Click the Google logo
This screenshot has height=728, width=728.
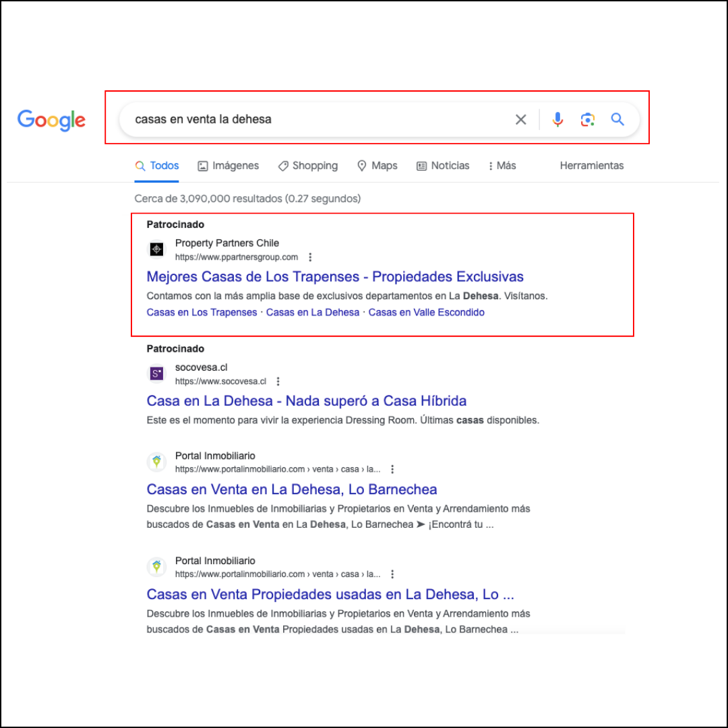click(x=51, y=120)
